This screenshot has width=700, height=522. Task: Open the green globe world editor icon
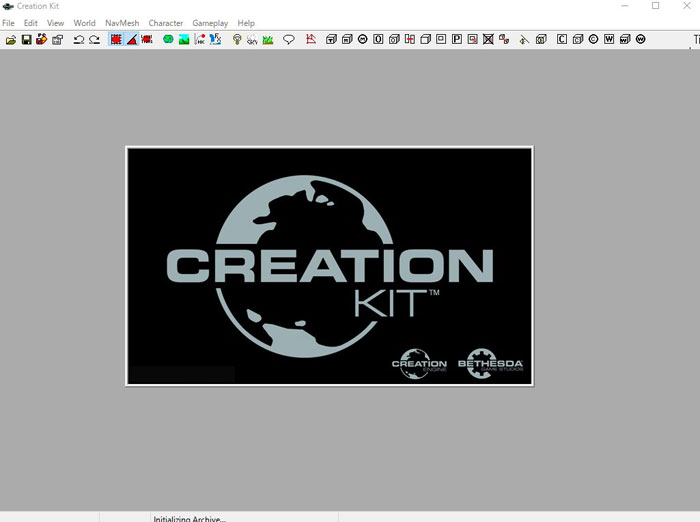pos(168,40)
